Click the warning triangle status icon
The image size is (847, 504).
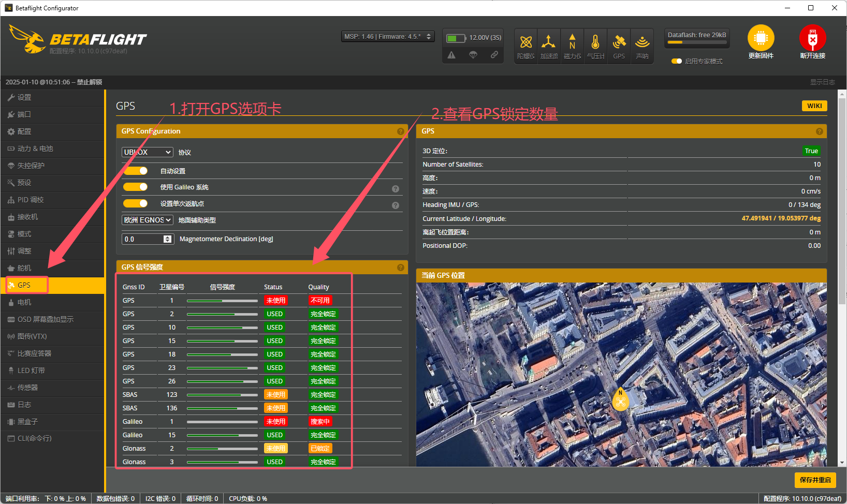451,55
